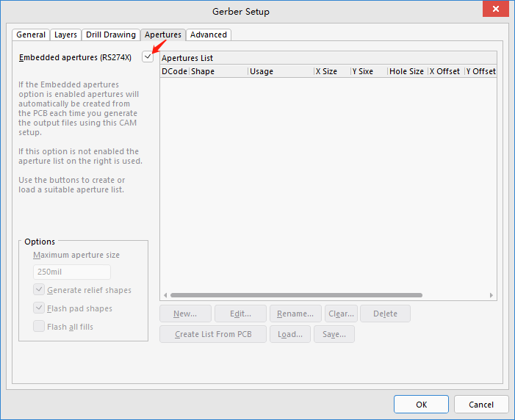Enable Generate relief shapes checkbox
The height and width of the screenshot is (420, 515).
(39, 290)
